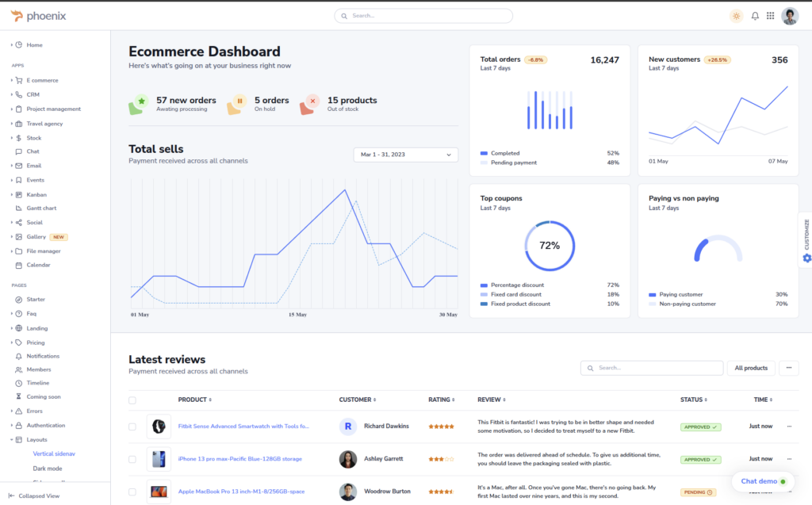Open the nine-dot apps grid icon

click(770, 16)
